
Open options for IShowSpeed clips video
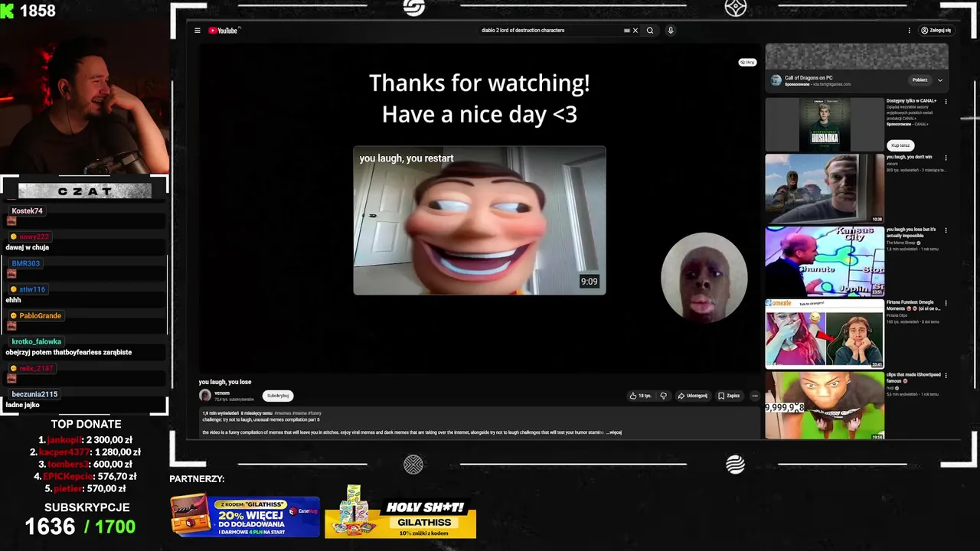click(x=946, y=375)
